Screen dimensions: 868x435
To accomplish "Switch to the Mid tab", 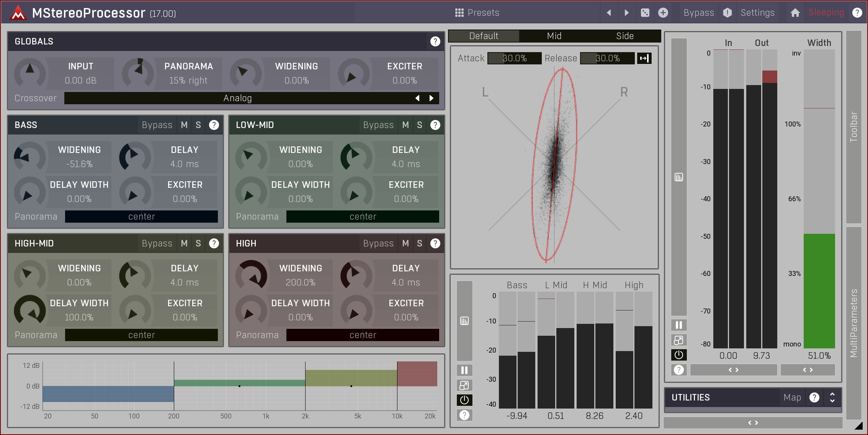I will (554, 36).
